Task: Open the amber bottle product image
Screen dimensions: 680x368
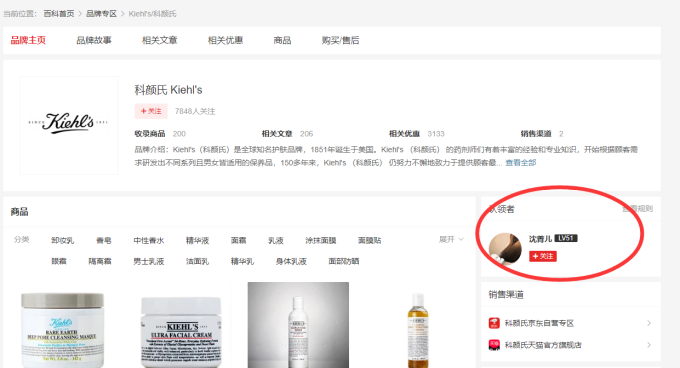Action: tap(418, 330)
